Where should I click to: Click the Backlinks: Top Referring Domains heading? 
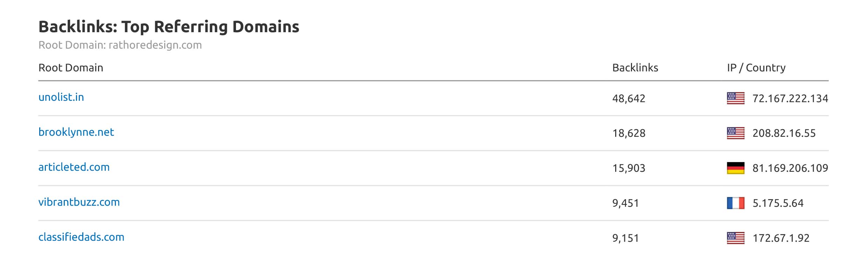click(x=169, y=27)
